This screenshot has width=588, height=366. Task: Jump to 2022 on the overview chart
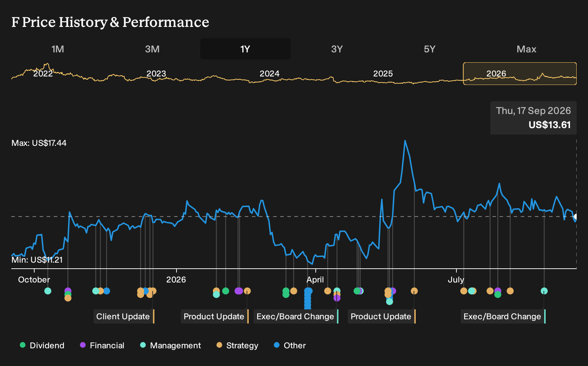coord(43,74)
